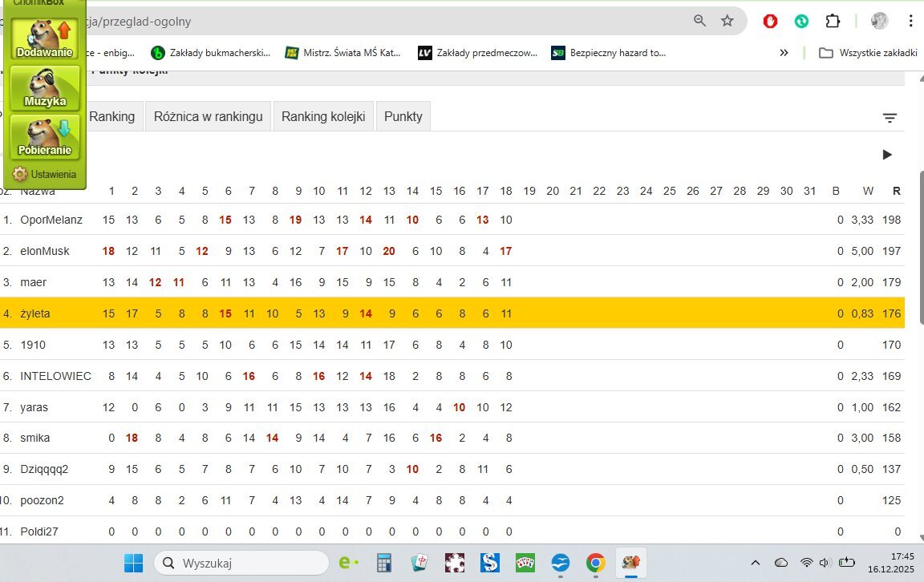Show hidden system tray icons
The image size is (924, 582).
coord(755,563)
